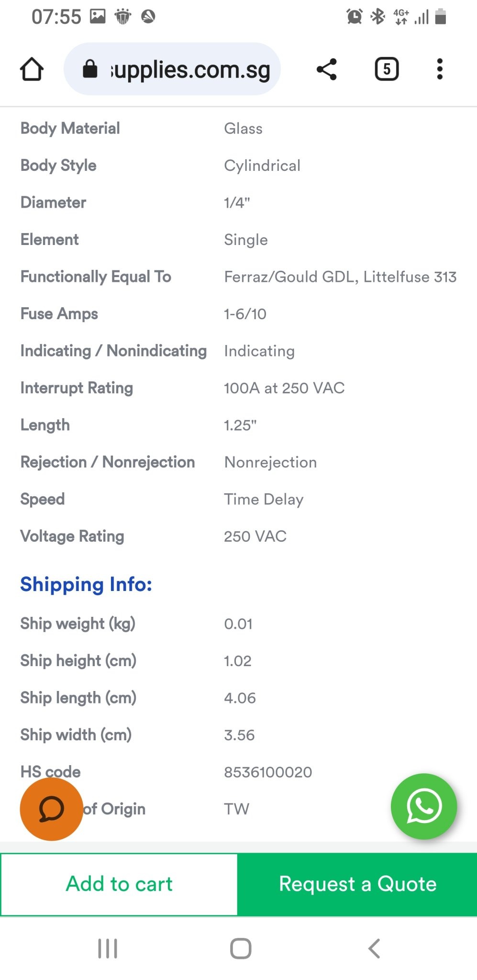Tap the Android home navigation button
Screen dimensions: 477x980
pyautogui.click(x=241, y=948)
